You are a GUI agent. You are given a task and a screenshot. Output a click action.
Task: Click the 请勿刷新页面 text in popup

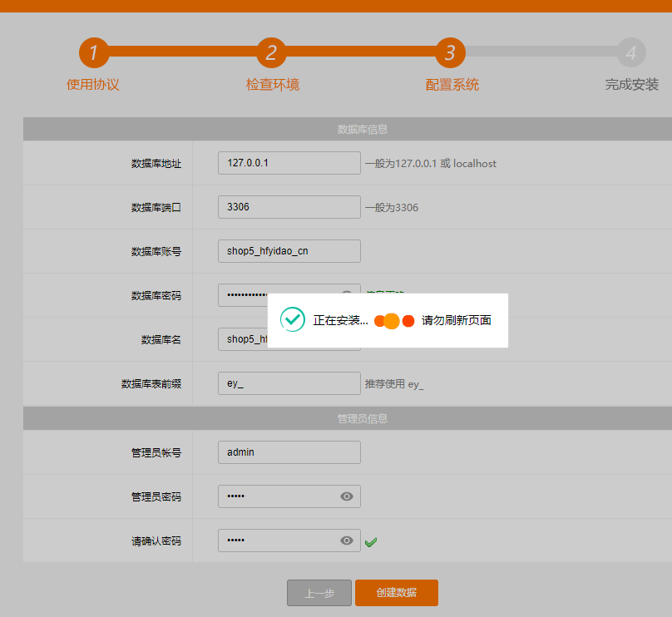click(x=457, y=320)
